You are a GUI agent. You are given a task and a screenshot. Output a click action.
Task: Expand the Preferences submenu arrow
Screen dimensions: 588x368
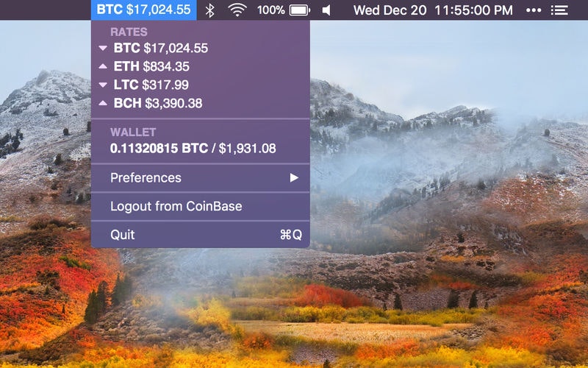click(295, 177)
